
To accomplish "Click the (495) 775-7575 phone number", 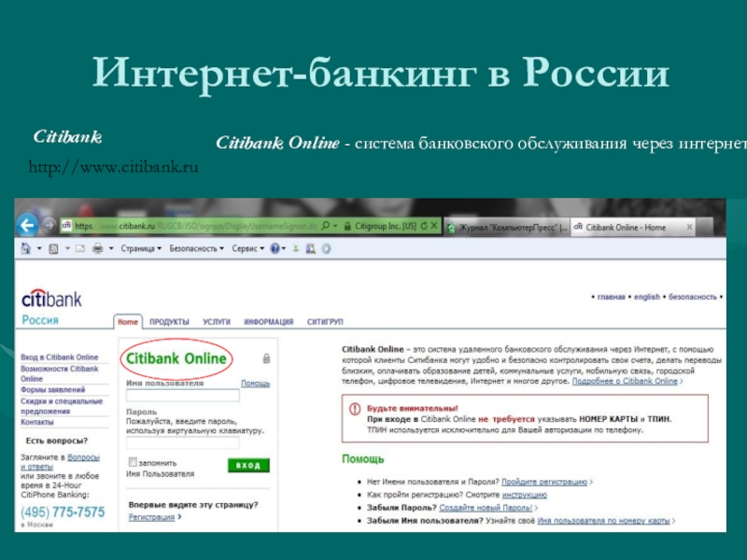I will pyautogui.click(x=63, y=511).
